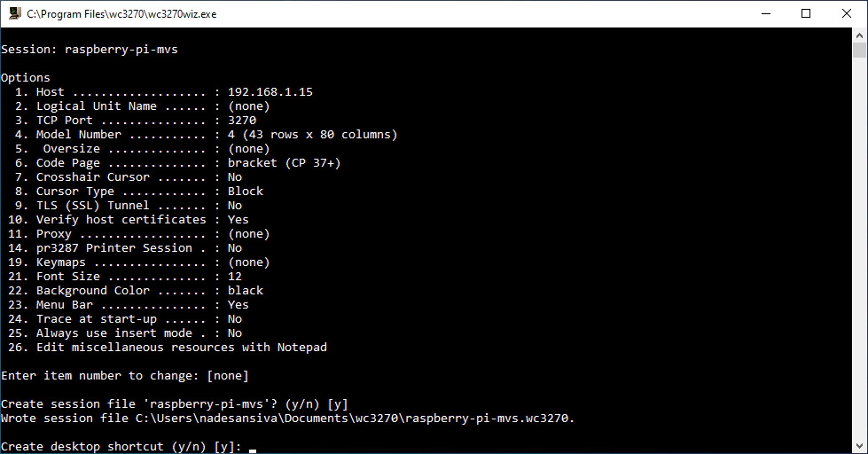Click the Background Color black value

coord(246,291)
